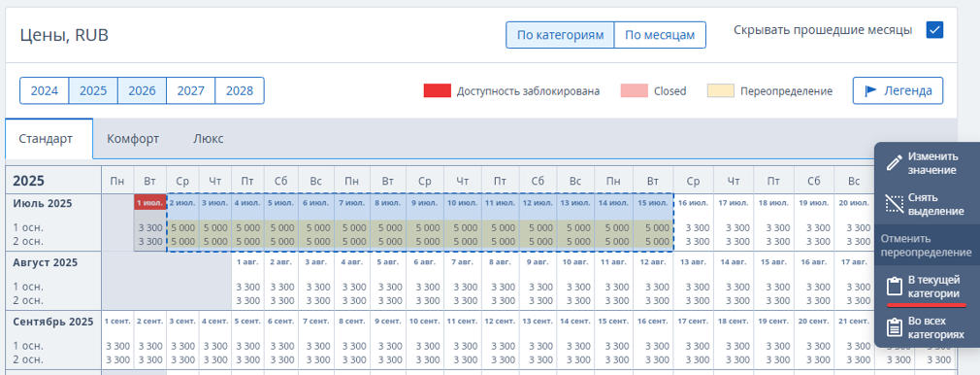The image size is (980, 375).
Task: Click the Closed legend label
Action: coord(670,90)
